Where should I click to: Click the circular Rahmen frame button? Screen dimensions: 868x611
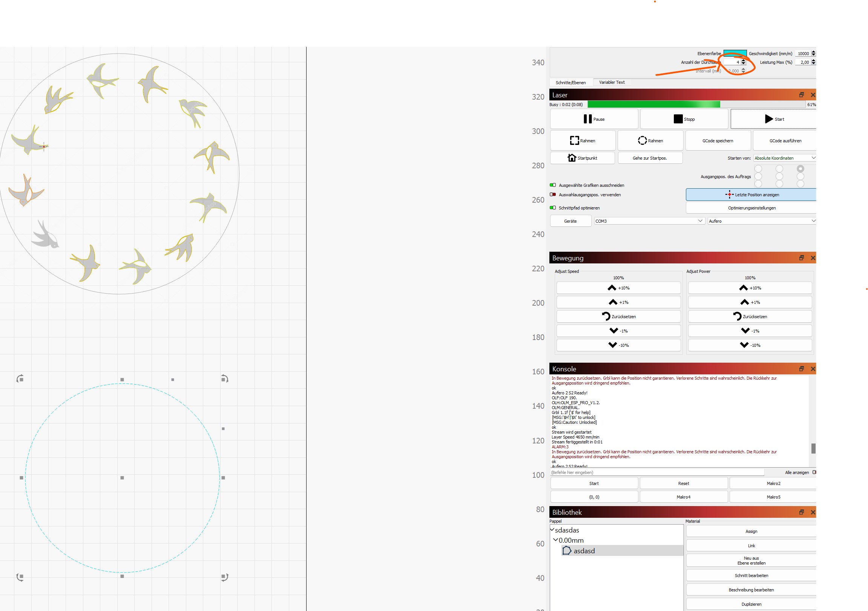click(x=650, y=141)
